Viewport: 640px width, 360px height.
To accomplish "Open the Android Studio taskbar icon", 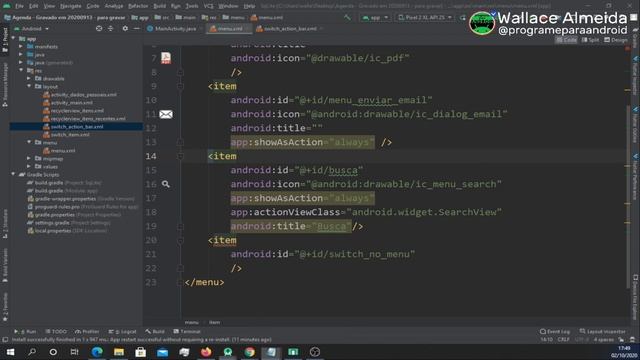I will 228,352.
